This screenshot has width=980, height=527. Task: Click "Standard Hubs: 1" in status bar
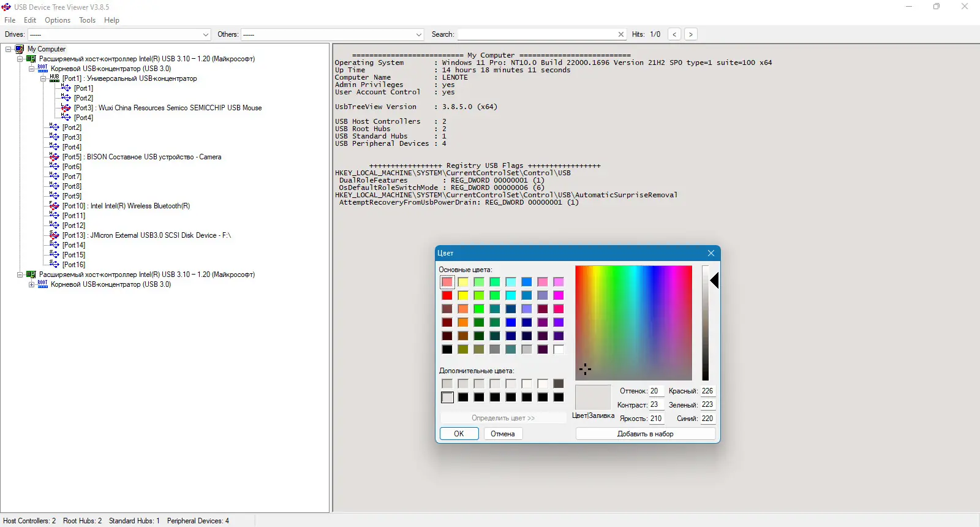pyautogui.click(x=134, y=521)
